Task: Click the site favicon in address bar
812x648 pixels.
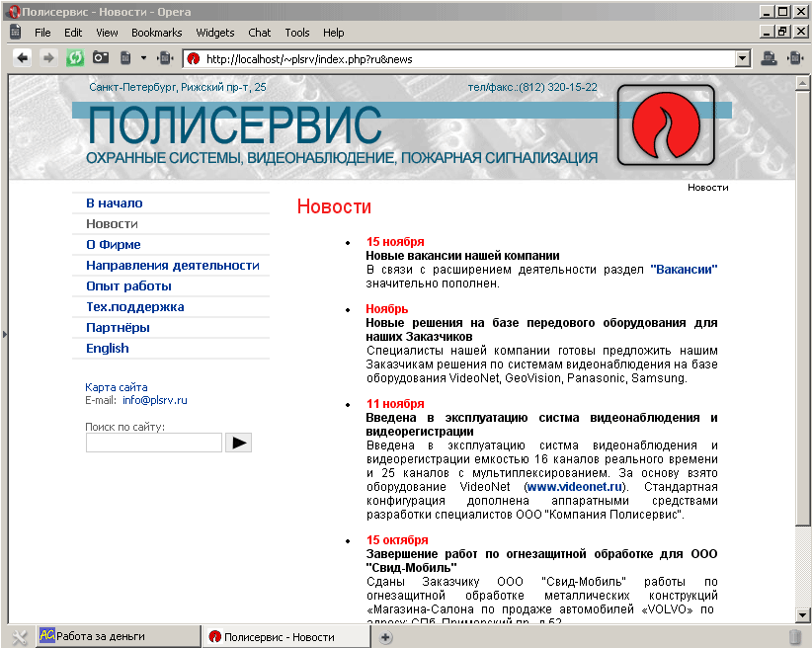Action: pyautogui.click(x=194, y=59)
